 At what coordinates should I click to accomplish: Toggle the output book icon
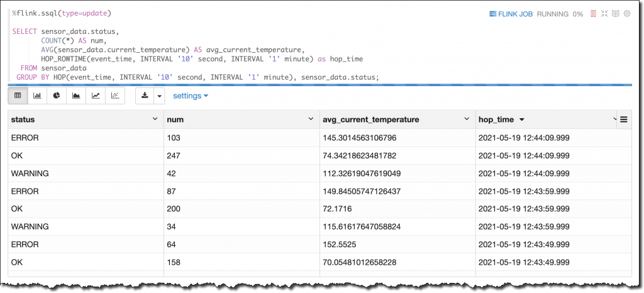coord(615,14)
